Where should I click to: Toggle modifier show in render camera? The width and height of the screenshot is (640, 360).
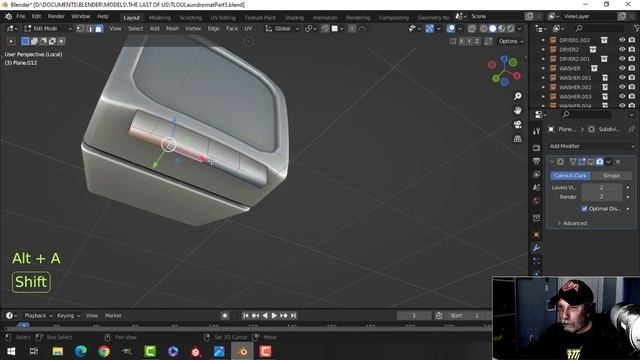[x=600, y=162]
